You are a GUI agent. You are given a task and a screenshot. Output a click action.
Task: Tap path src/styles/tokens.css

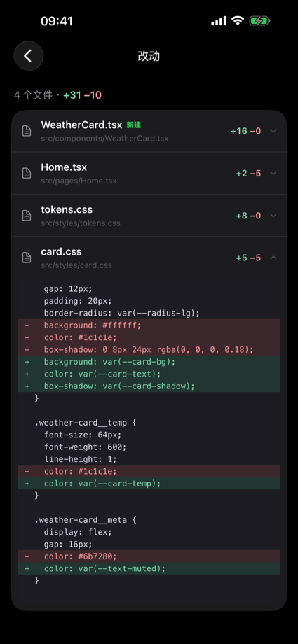(x=81, y=223)
